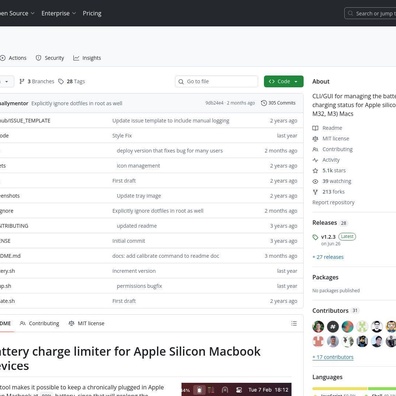The height and width of the screenshot is (396, 396).
Task: Open commit hash 9db24e4
Action: (x=214, y=103)
